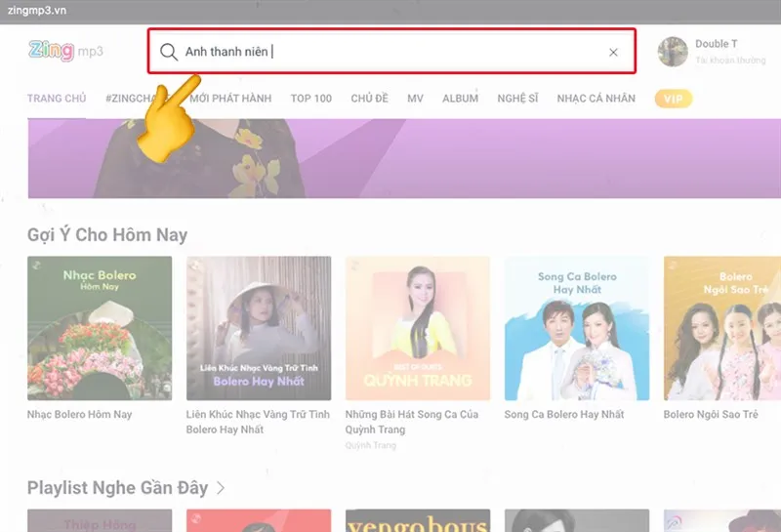The height and width of the screenshot is (532, 781).
Task: Expand Playlist Nghe Gần Đây chevron arrow
Action: (x=221, y=488)
